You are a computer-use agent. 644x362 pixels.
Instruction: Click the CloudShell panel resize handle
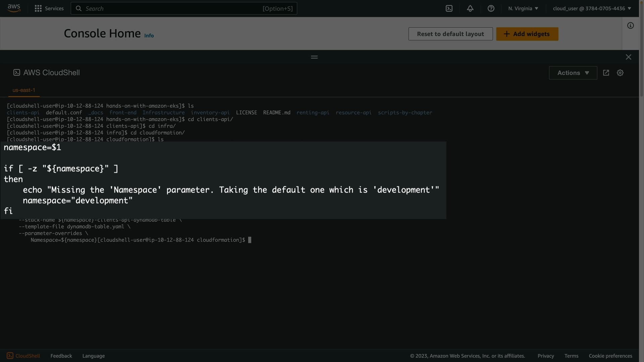tap(314, 57)
